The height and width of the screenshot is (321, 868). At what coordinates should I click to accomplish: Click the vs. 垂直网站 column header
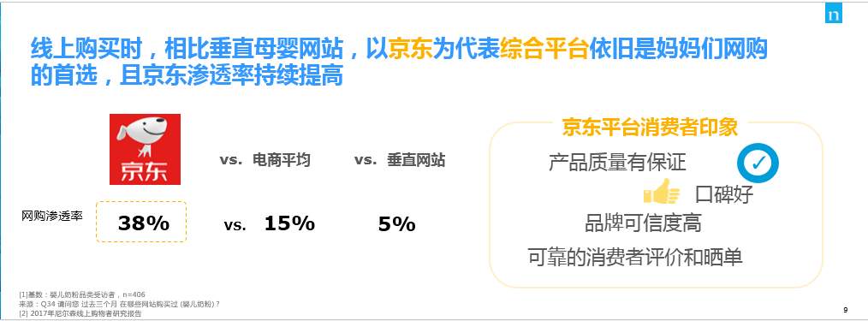coord(400,161)
